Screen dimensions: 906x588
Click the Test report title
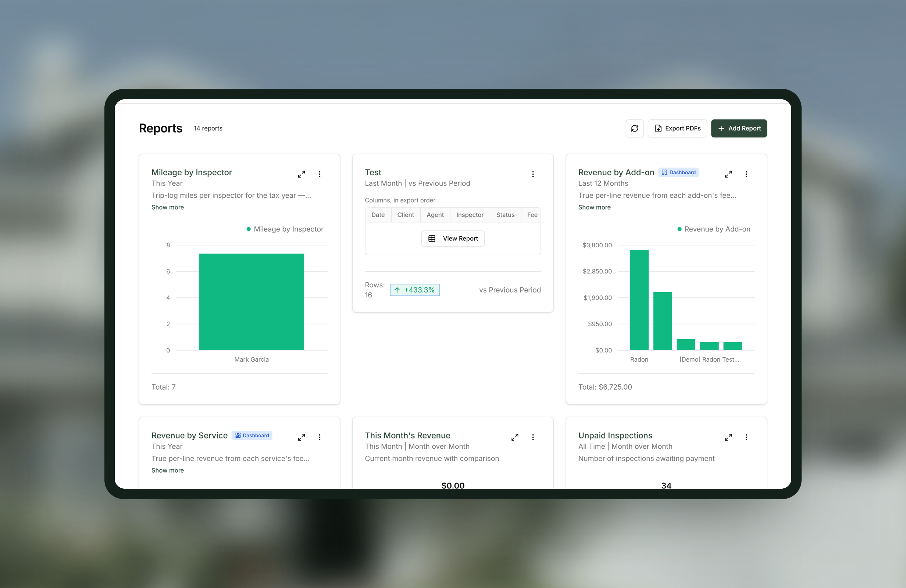(373, 172)
